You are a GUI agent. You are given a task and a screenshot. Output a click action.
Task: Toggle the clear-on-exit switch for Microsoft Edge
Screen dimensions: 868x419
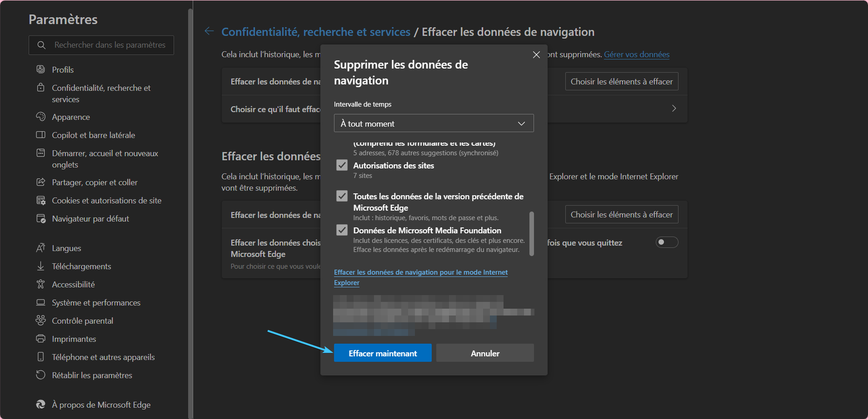[667, 242]
